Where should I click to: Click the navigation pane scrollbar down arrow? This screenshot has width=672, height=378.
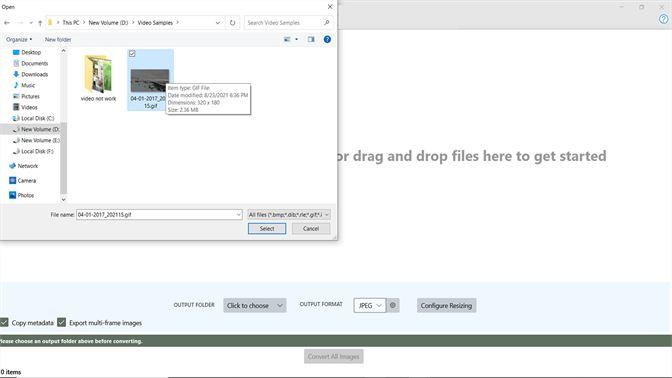coord(63,199)
